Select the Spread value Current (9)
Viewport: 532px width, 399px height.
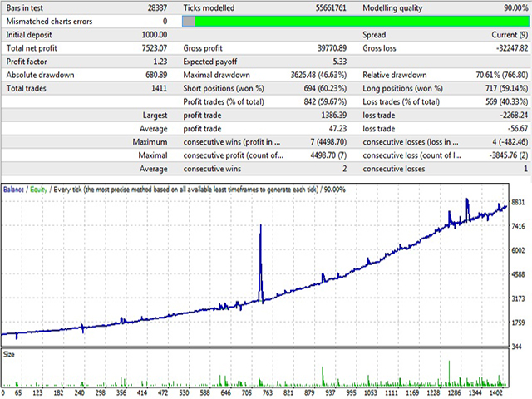click(502, 34)
